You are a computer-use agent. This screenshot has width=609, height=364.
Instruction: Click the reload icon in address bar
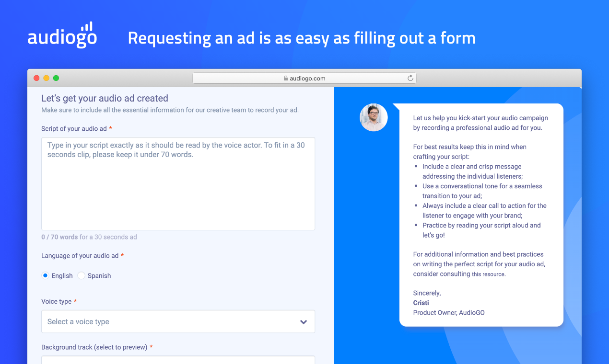click(410, 78)
